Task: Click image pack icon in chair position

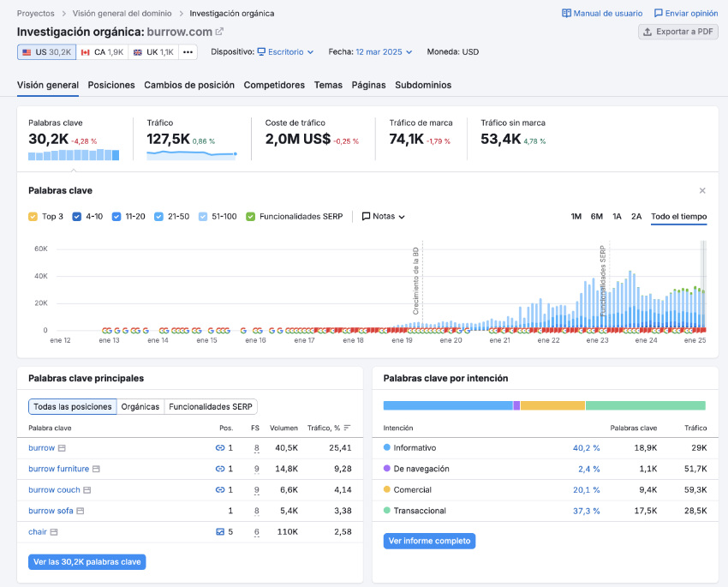Action: (220, 532)
